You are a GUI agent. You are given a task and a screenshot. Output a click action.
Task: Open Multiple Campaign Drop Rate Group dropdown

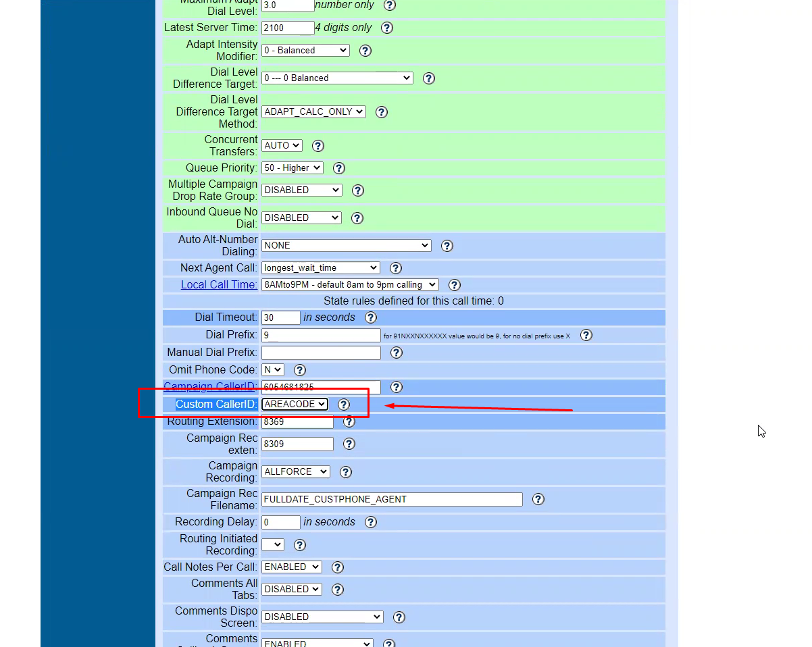(302, 190)
